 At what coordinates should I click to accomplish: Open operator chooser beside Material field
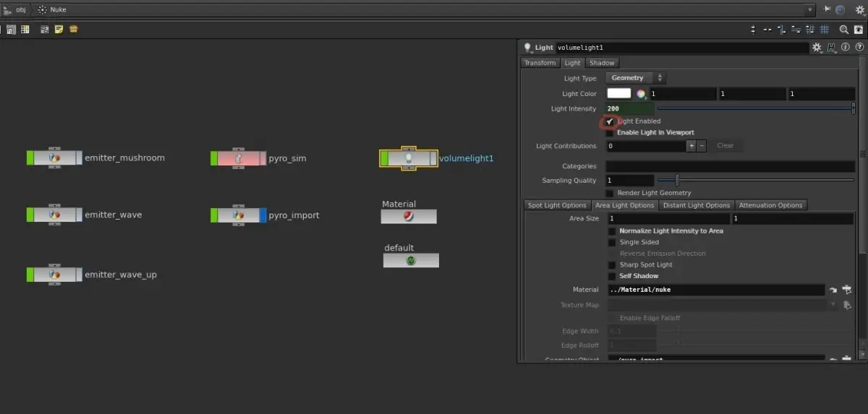coord(847,290)
